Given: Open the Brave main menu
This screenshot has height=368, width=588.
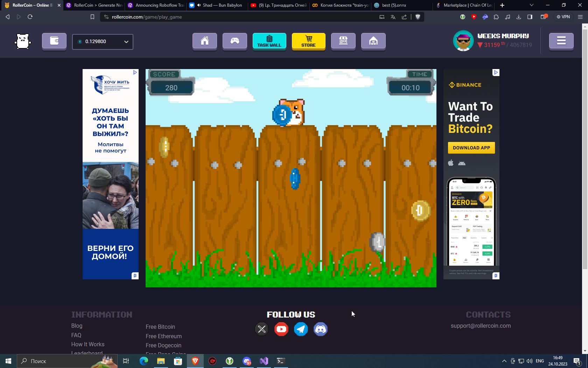Looking at the screenshot, I should click(580, 17).
